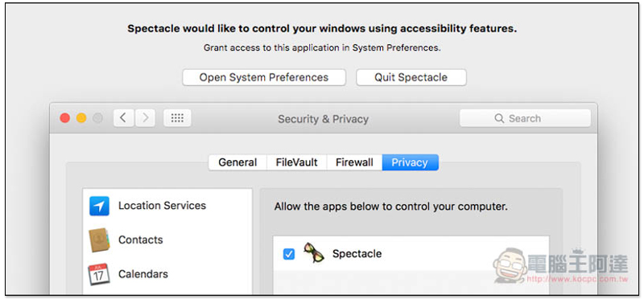Uncheck the Spectacle checkbox
Viewport: 644px width, 299px height.
(289, 254)
